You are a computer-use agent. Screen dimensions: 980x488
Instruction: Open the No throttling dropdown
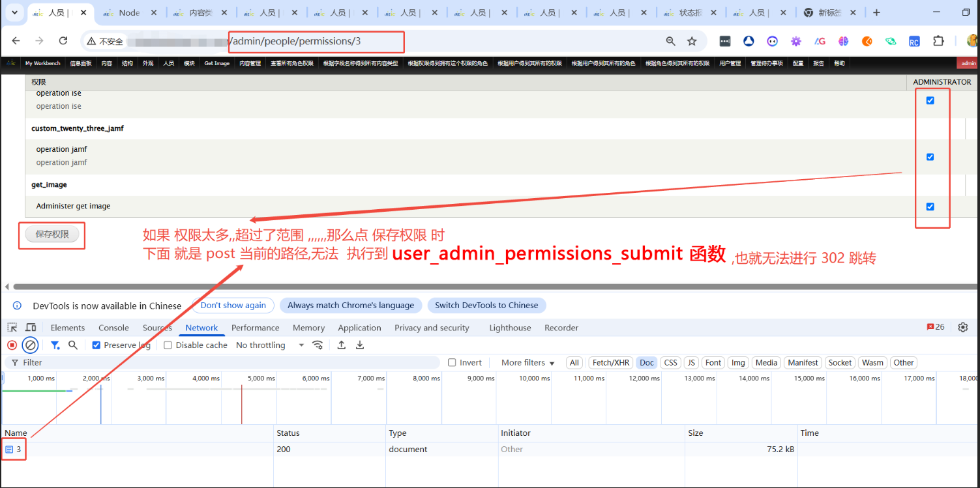click(x=270, y=345)
